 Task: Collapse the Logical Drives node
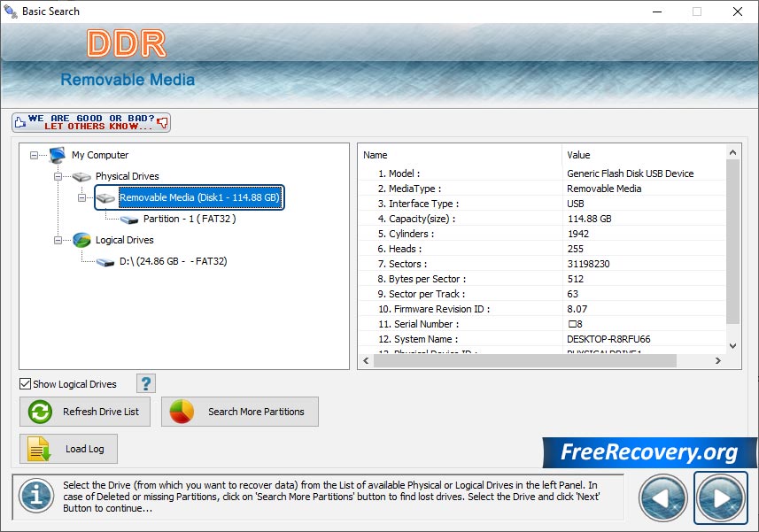(x=58, y=241)
